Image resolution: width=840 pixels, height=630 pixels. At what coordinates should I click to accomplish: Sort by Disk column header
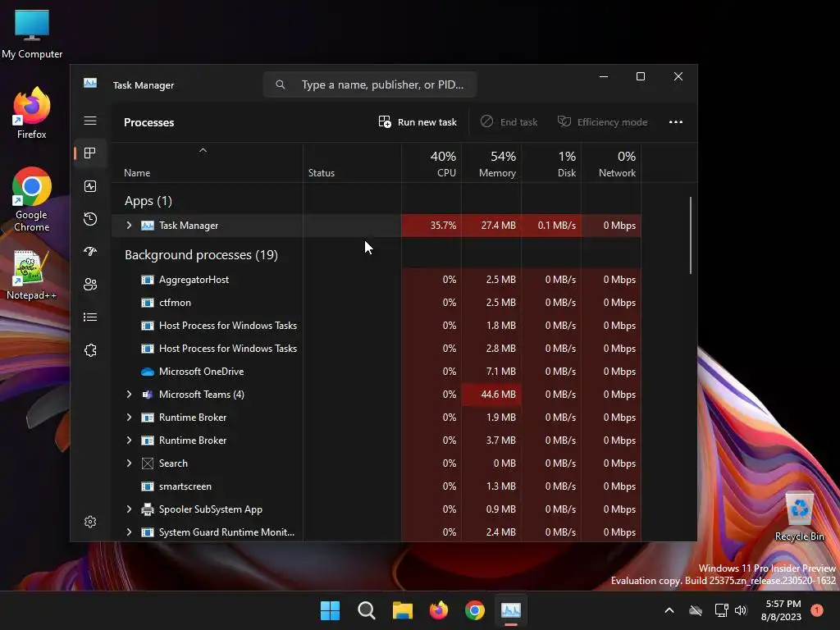pos(551,163)
